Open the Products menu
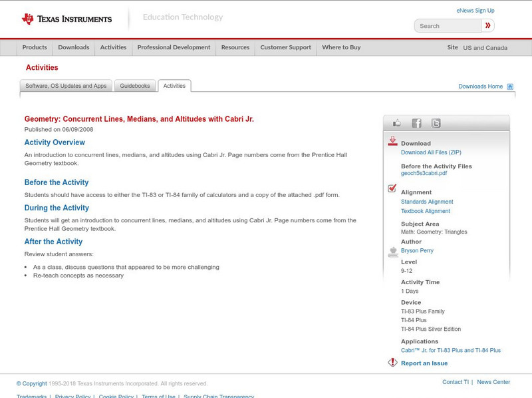 click(35, 48)
